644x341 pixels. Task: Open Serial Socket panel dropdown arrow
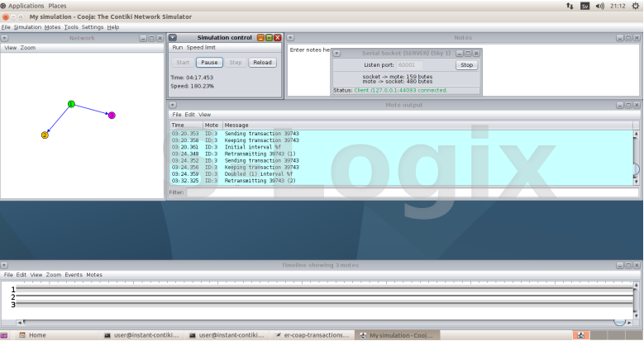pyautogui.click(x=336, y=54)
